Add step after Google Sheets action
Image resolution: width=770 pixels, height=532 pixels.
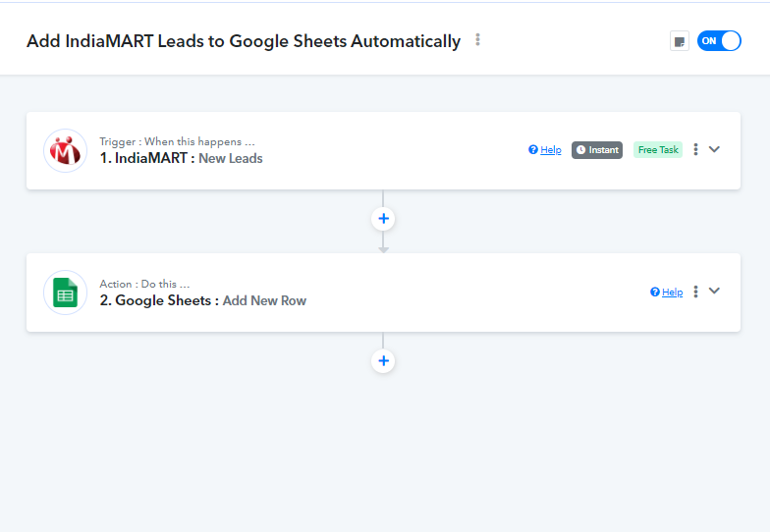(x=383, y=361)
